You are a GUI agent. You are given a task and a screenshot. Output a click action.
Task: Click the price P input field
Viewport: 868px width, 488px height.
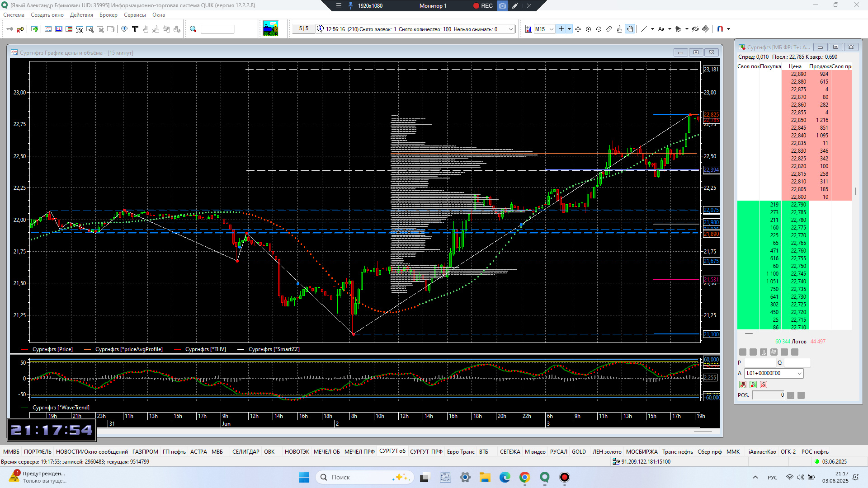coord(759,363)
